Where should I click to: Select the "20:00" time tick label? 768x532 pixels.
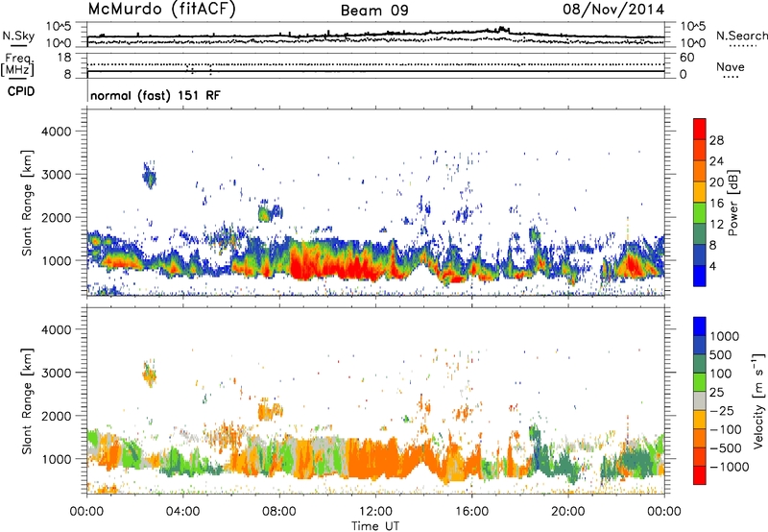(568, 512)
